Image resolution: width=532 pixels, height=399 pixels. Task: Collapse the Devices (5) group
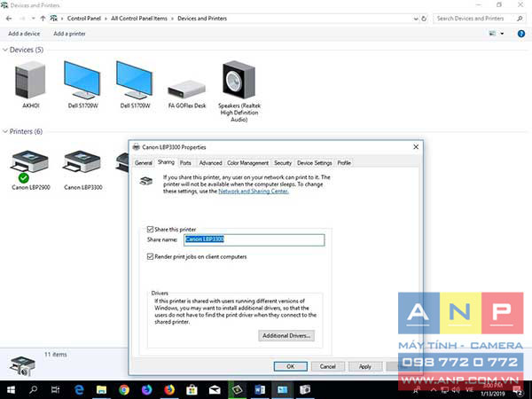5,50
